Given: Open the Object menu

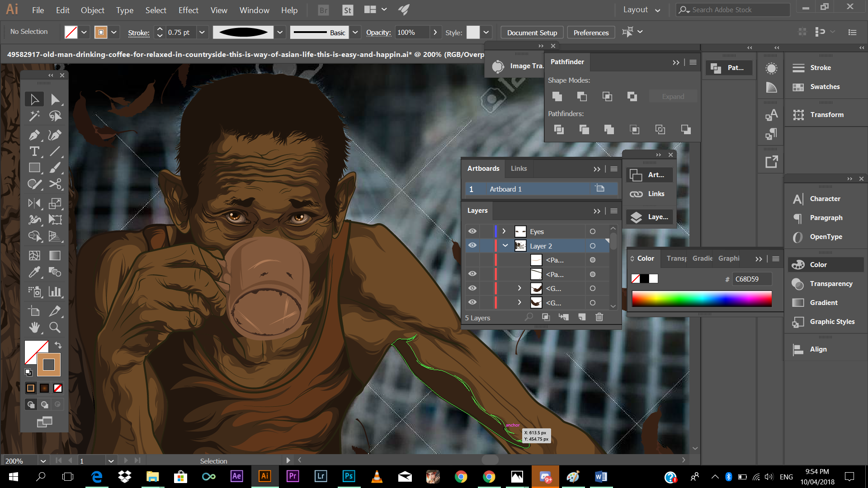Looking at the screenshot, I should (92, 10).
